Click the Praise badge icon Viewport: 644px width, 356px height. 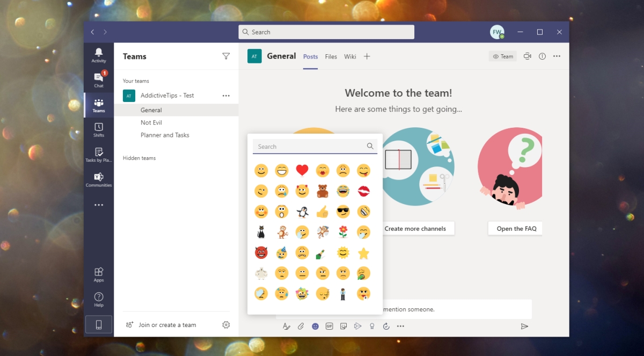tap(372, 326)
